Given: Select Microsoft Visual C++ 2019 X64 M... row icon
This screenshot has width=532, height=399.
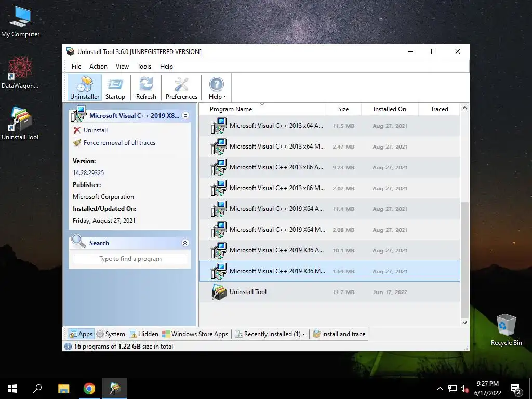Looking at the screenshot, I should 219,230.
